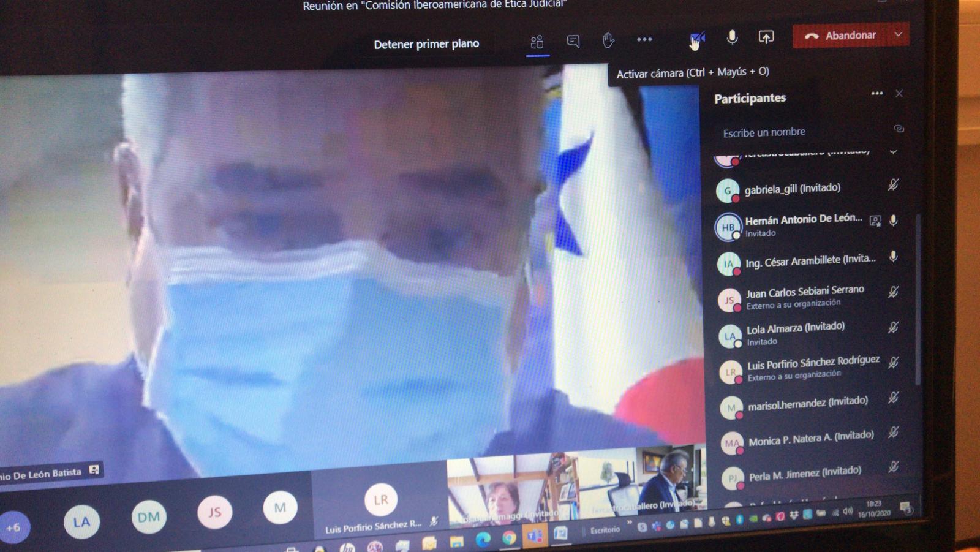Open taskbar clock showing 18:23
The height and width of the screenshot is (552, 980).
click(874, 509)
